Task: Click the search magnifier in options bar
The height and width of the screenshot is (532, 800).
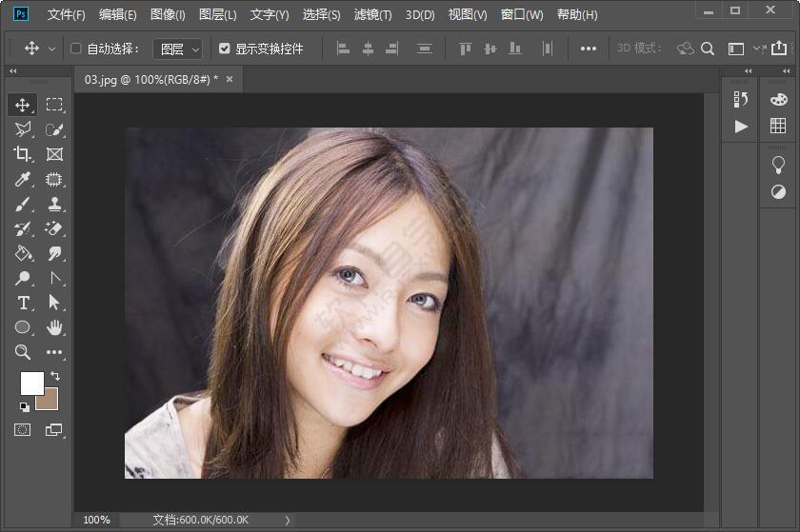Action: [x=707, y=49]
